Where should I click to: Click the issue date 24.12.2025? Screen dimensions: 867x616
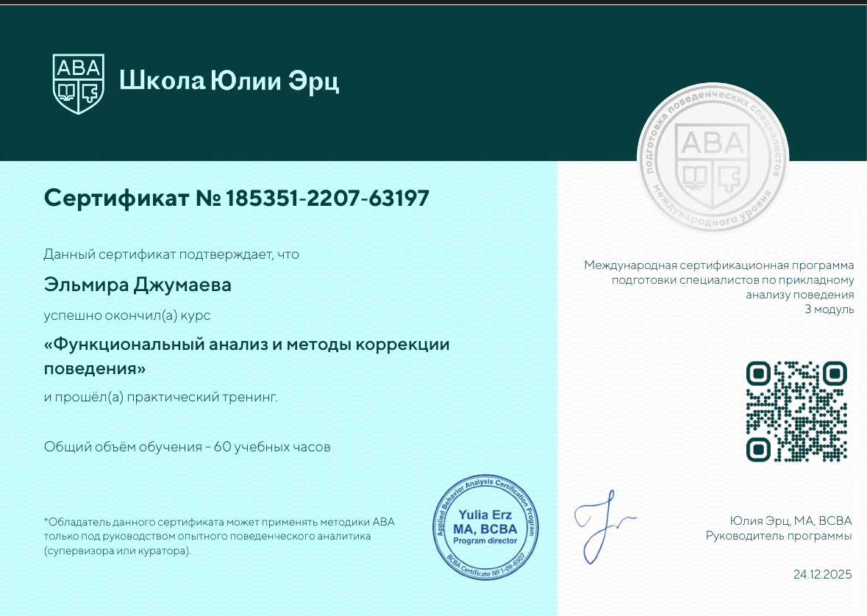click(x=822, y=574)
